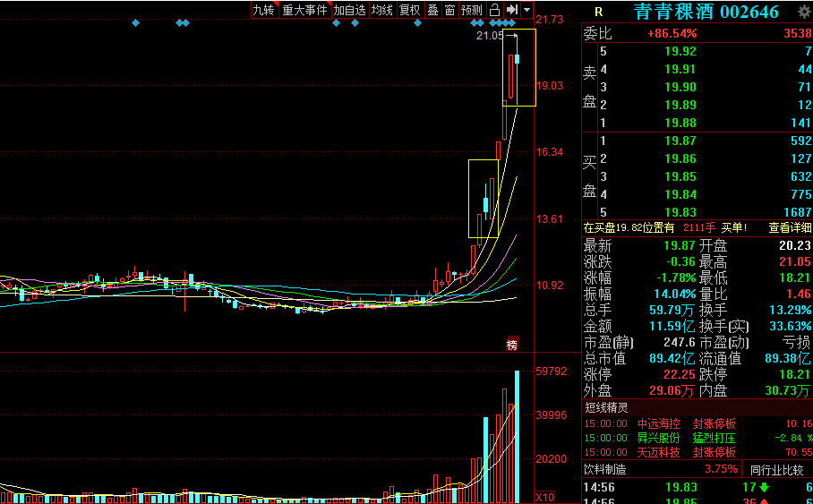Click buy level 5 volume 1687

pos(798,212)
